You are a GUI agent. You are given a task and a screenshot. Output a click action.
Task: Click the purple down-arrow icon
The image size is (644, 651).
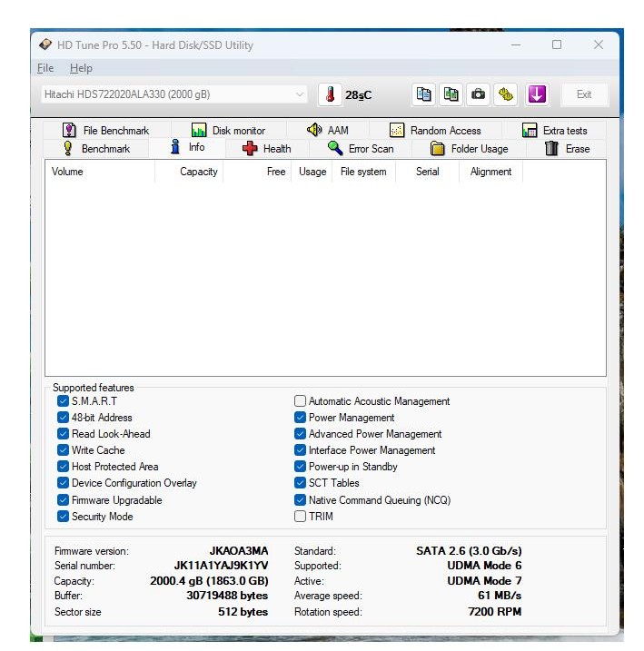pyautogui.click(x=536, y=94)
